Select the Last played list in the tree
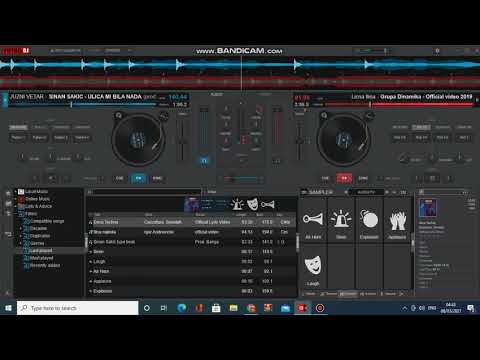Image resolution: width=480 pixels, height=360 pixels. coord(41,250)
